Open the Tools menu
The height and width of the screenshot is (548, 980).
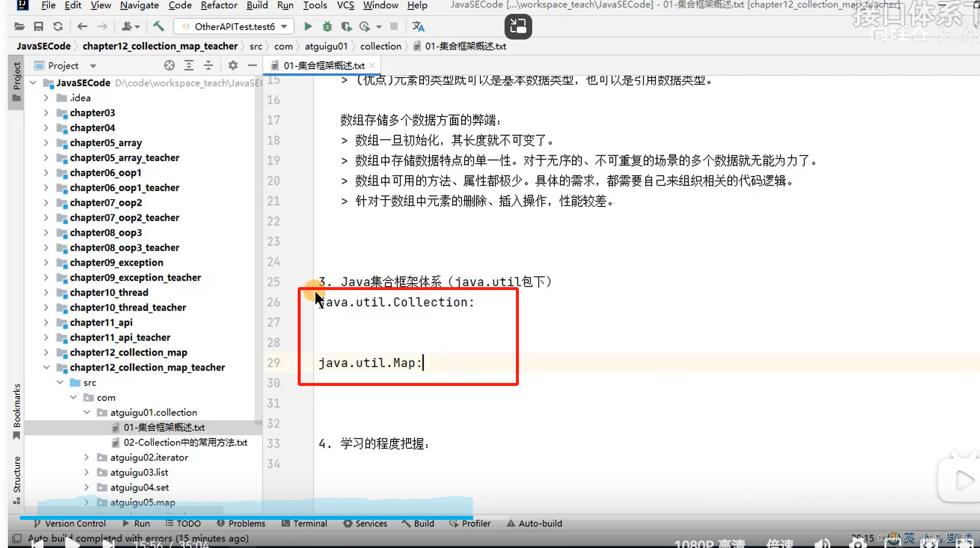[315, 5]
